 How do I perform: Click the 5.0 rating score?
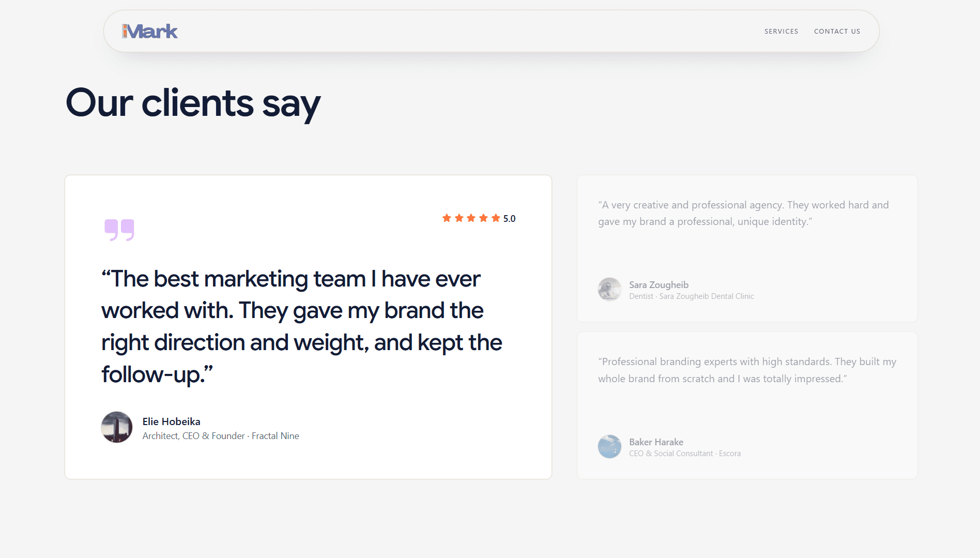[x=510, y=219]
